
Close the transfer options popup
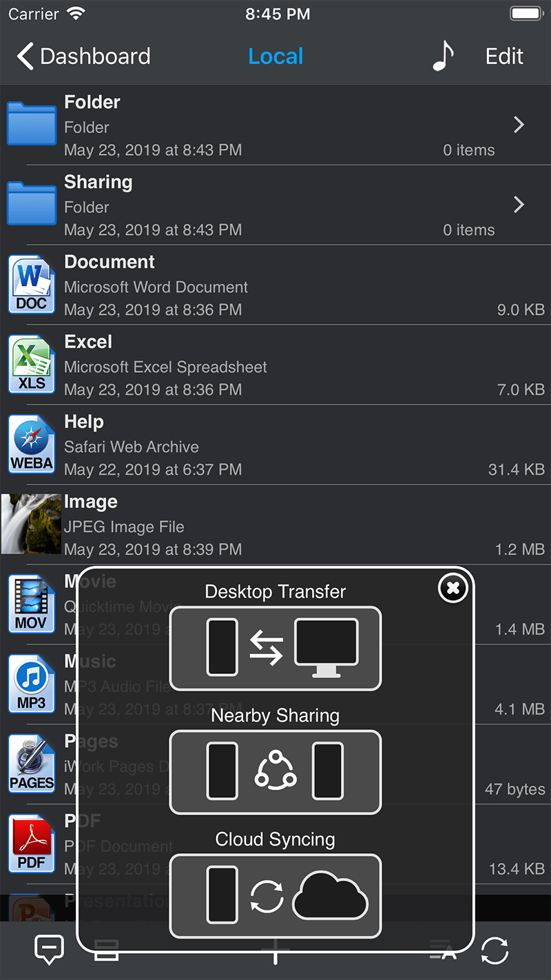click(453, 588)
